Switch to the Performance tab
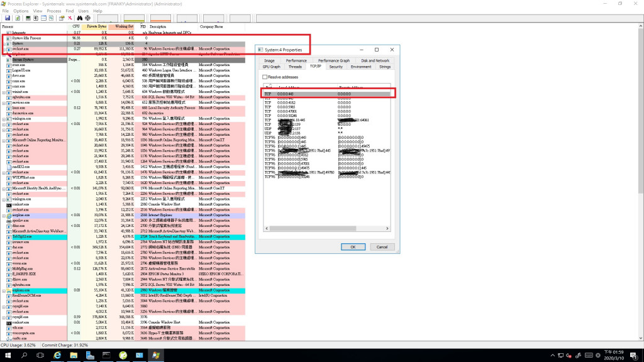 click(x=296, y=61)
